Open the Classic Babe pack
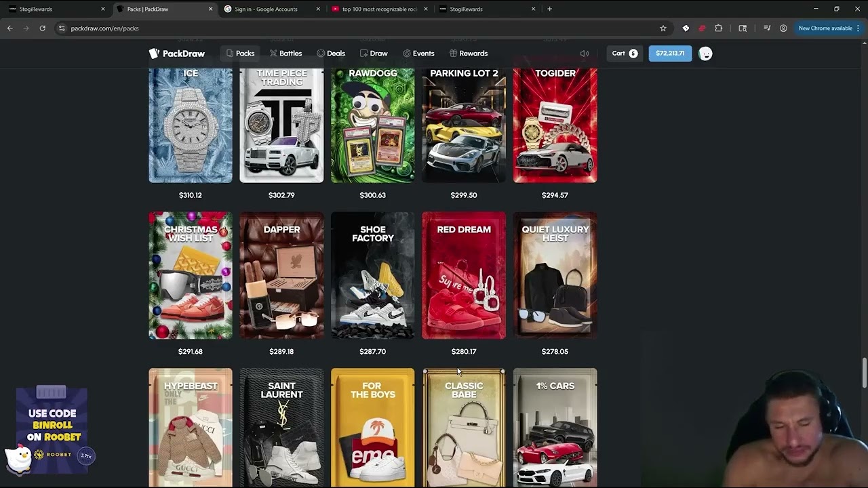The width and height of the screenshot is (868, 488). click(x=464, y=428)
